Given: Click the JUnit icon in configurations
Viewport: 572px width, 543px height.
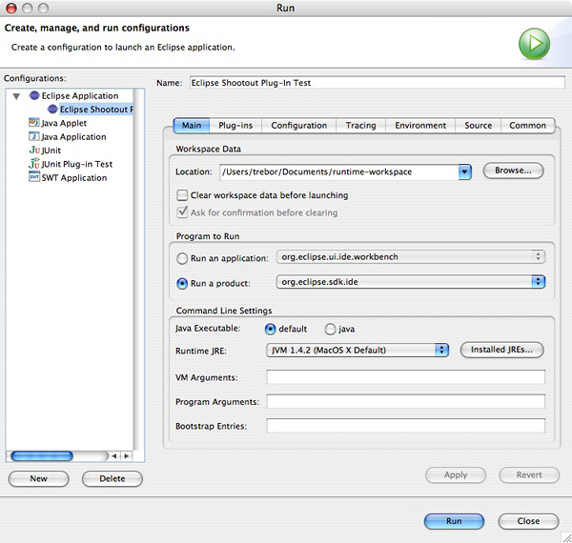Looking at the screenshot, I should point(34,150).
